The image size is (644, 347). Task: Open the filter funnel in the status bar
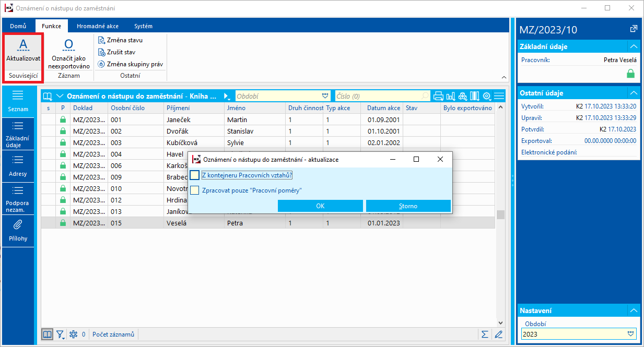(x=61, y=334)
